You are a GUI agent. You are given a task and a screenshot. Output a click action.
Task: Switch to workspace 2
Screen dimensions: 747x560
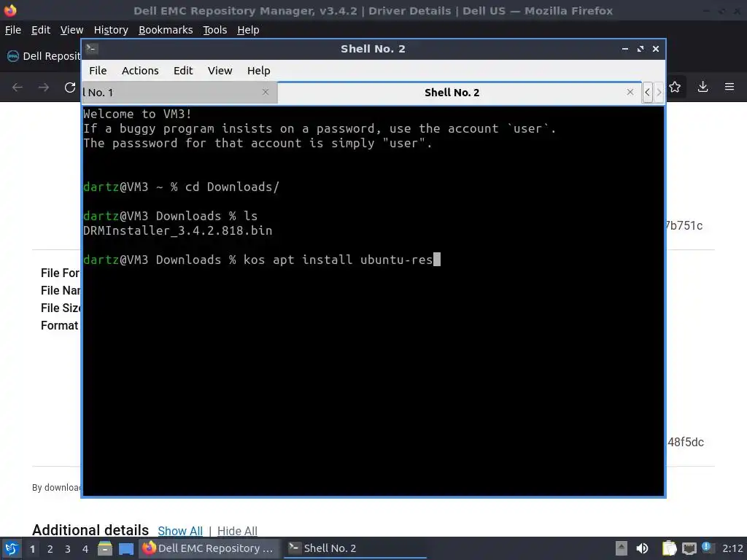[x=50, y=548]
